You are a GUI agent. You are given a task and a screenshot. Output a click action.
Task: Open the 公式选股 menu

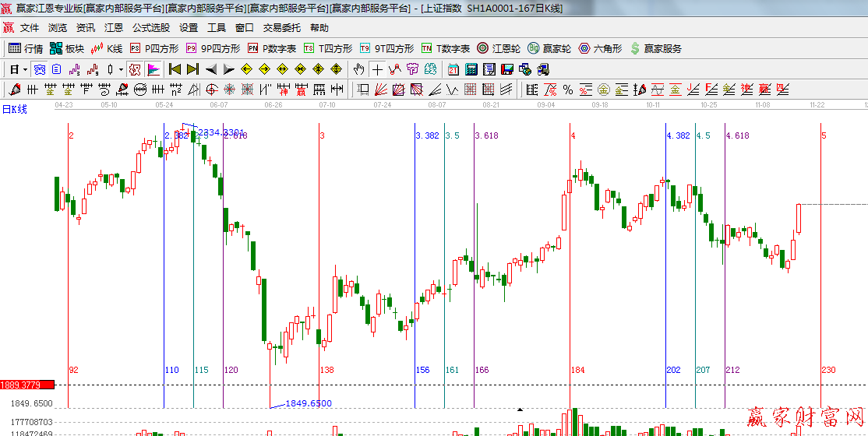150,27
